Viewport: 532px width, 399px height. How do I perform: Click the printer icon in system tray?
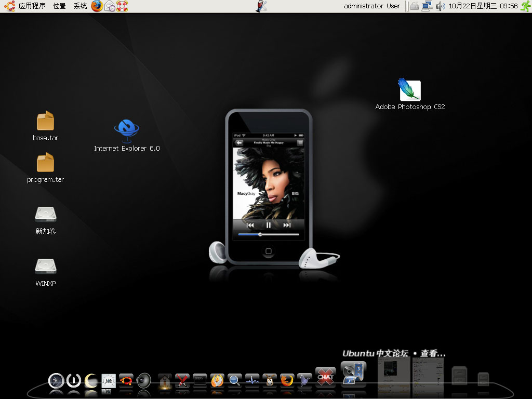click(414, 6)
